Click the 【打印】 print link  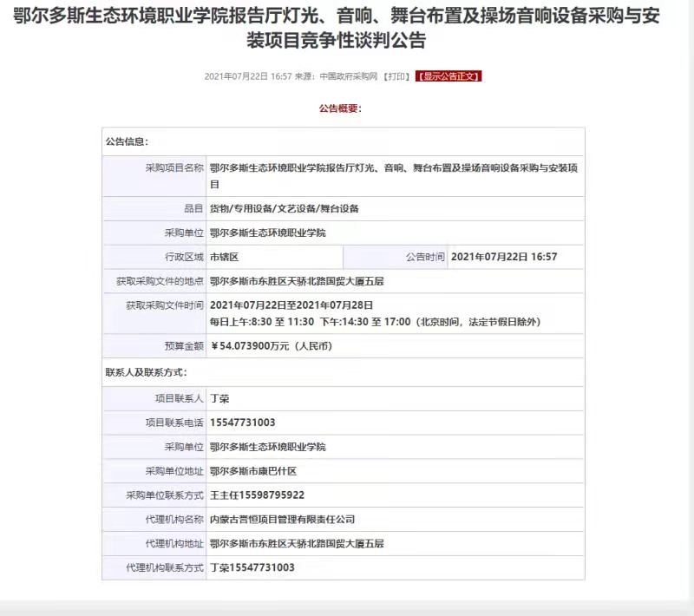point(397,76)
